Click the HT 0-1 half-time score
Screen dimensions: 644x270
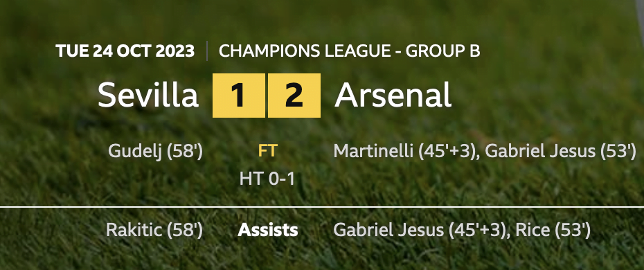pyautogui.click(x=267, y=179)
